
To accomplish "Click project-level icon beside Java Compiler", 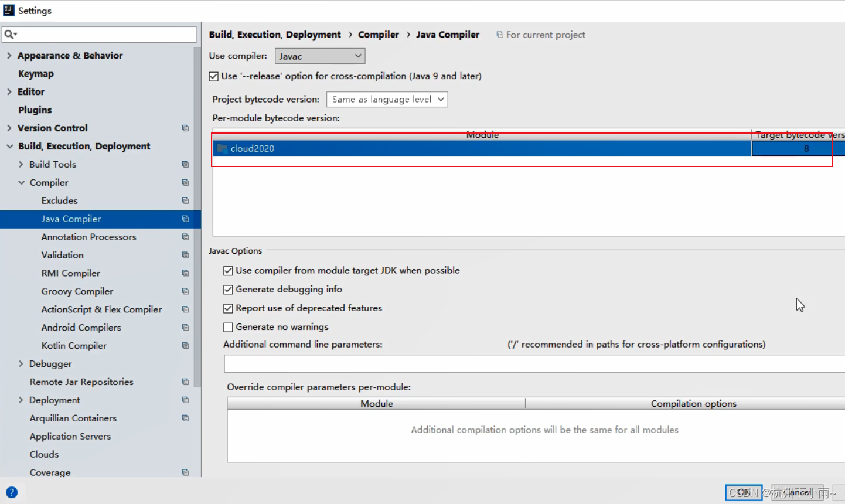I will tap(185, 219).
